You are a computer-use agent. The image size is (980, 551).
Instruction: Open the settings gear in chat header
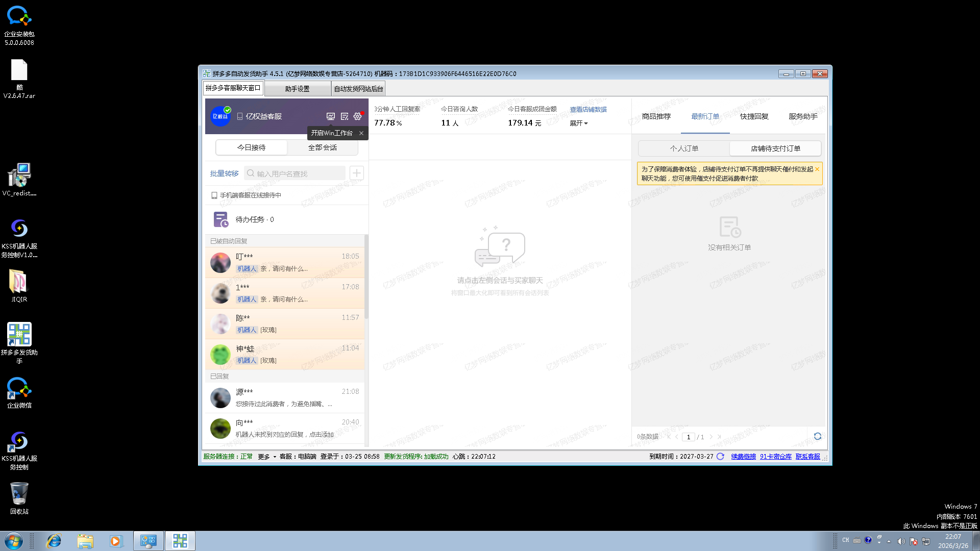pyautogui.click(x=358, y=116)
